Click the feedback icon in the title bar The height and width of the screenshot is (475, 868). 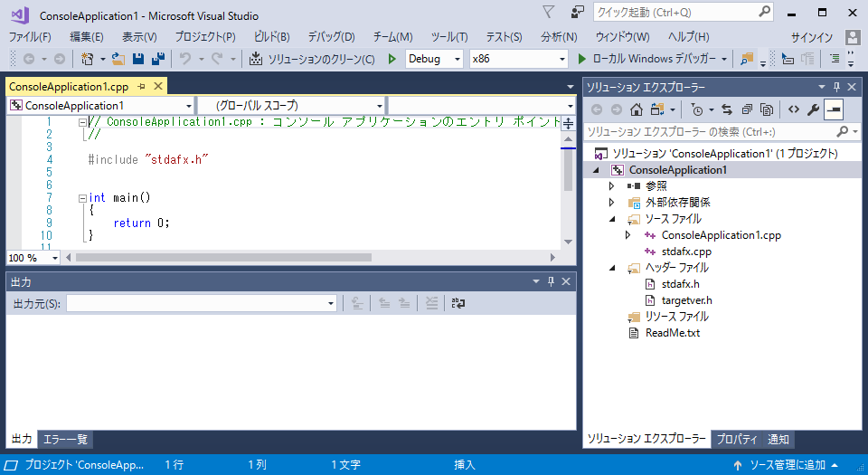578,12
